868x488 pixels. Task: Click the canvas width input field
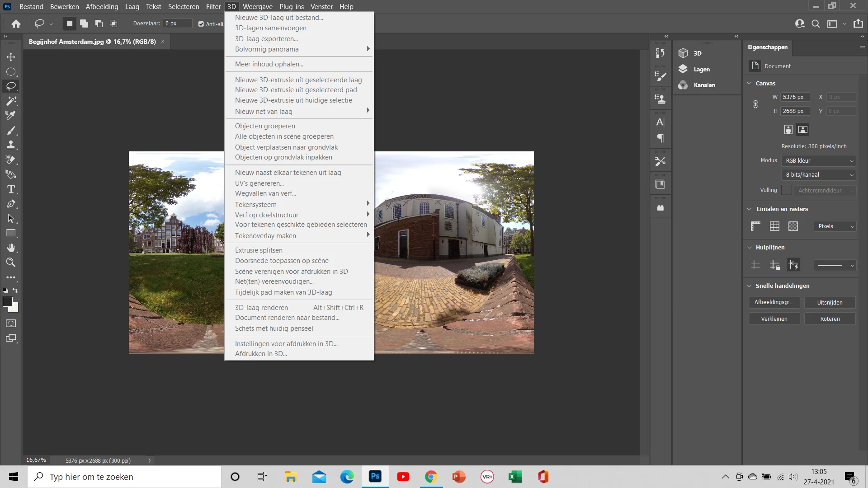795,97
